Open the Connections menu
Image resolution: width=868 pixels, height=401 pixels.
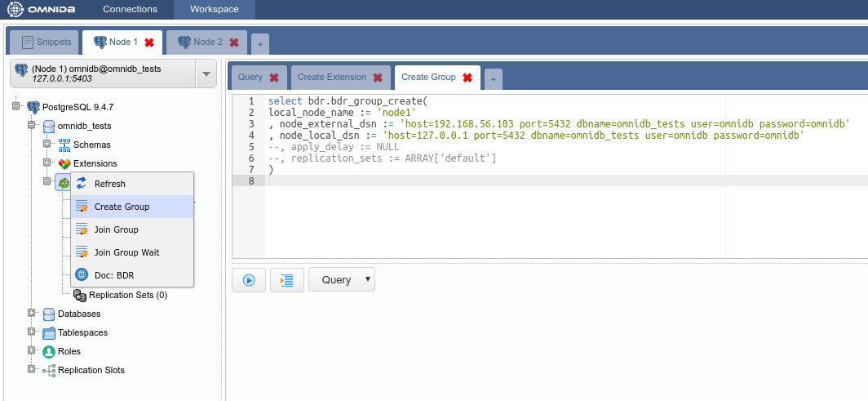click(x=130, y=10)
